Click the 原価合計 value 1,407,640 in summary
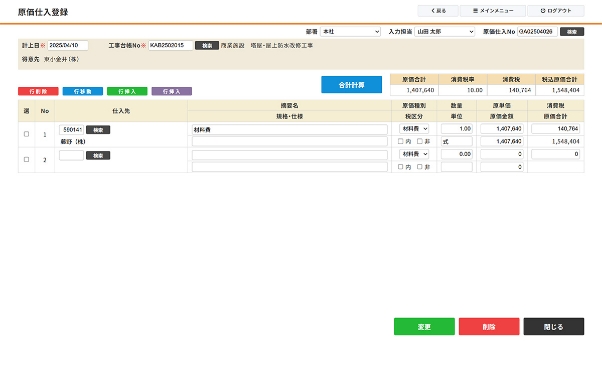Screen dimensions: 602x376 (420, 90)
